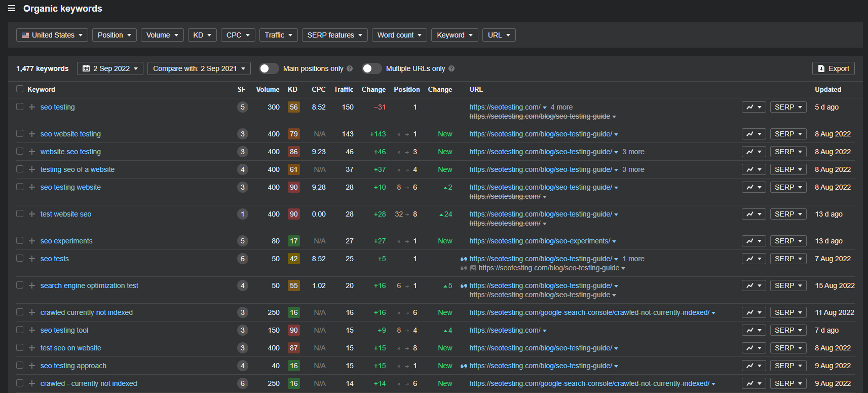Turn on Multiple URLs only toggle
The width and height of the screenshot is (868, 393).
pos(371,68)
